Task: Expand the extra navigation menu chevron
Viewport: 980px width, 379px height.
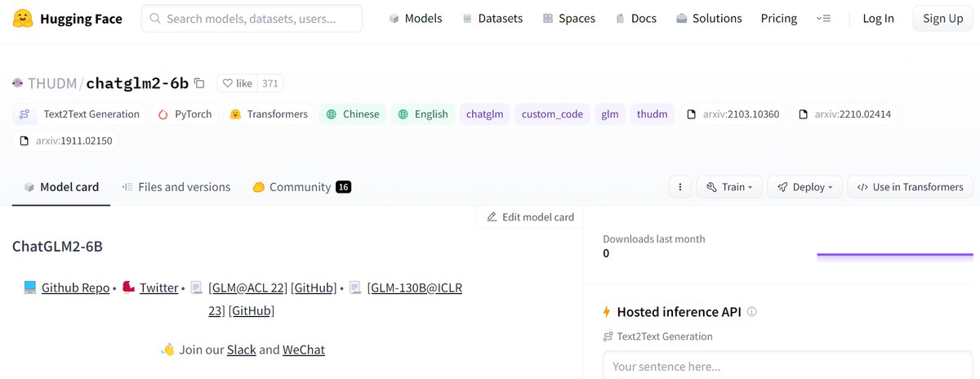Action: (x=824, y=18)
